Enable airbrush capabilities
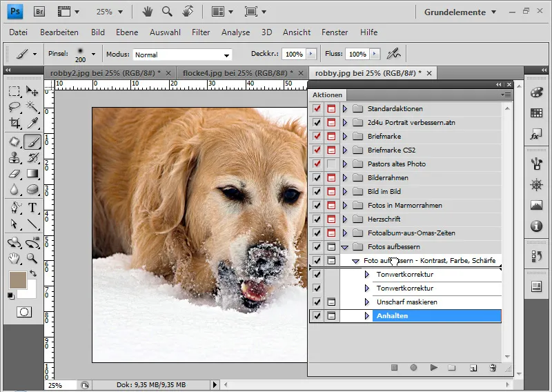Viewport: 552px width, 392px height. (393, 54)
